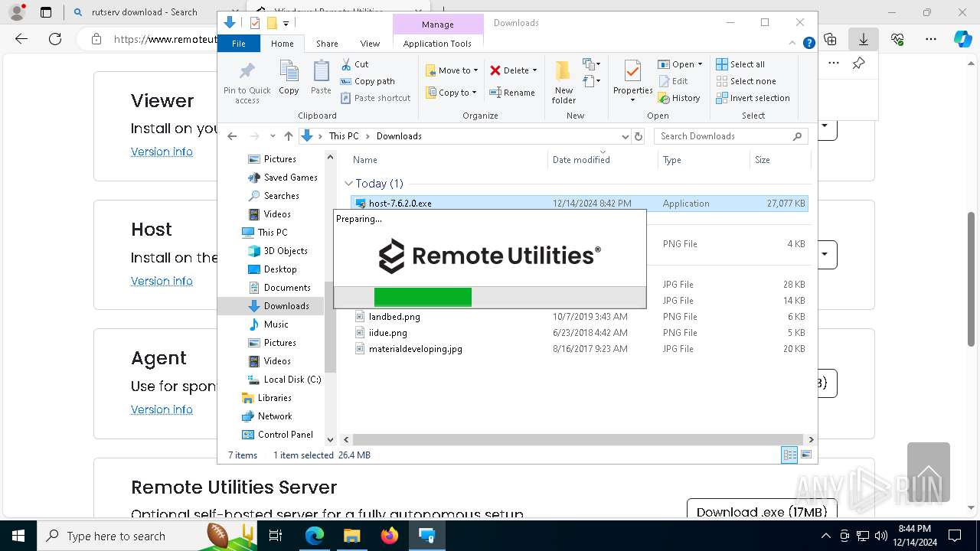Screen dimensions: 980x551
Task: Open Agent Version info link in Edge
Action: point(162,409)
